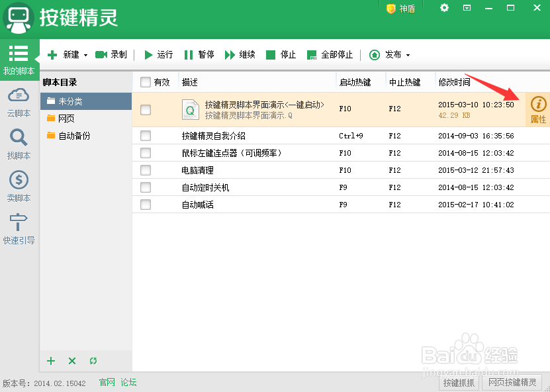Sort by the 描述 column header
Image resolution: width=550 pixels, height=392 pixels.
[x=257, y=82]
